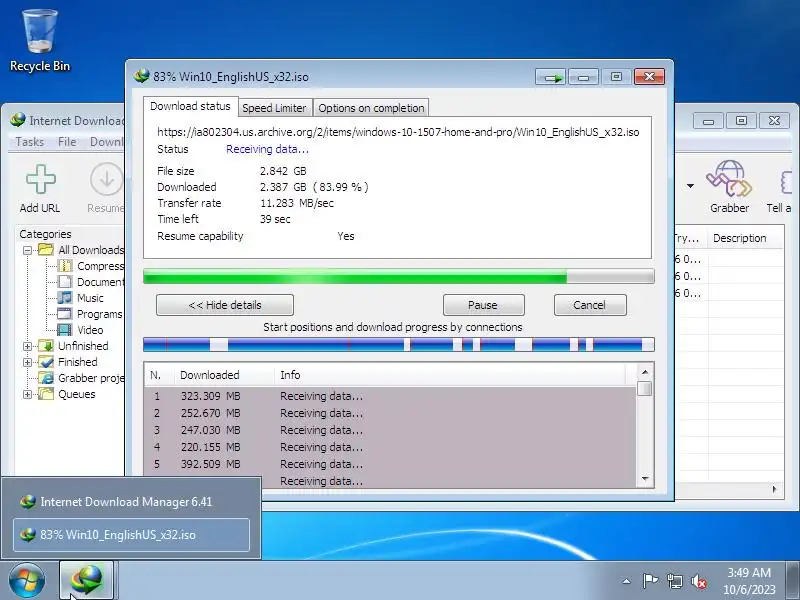Click the Resume download arrow icon

click(106, 179)
